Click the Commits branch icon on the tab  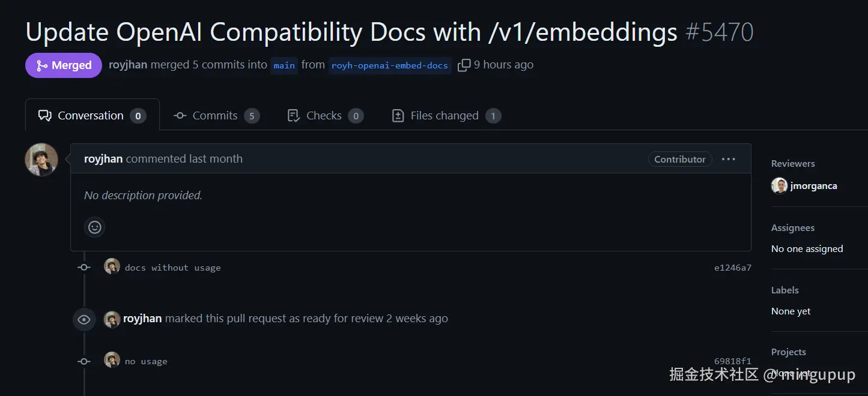point(179,115)
